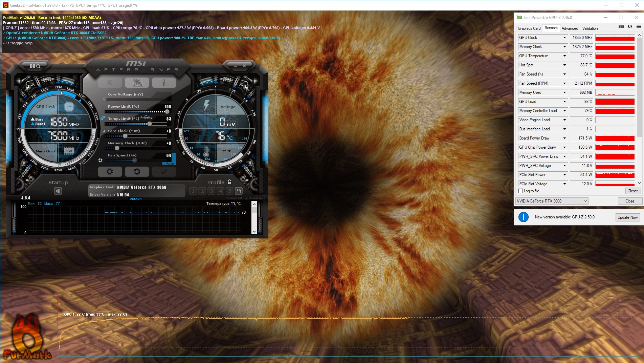
Task: Expand the Board Power Draw sensor dropdown
Action: pyautogui.click(x=564, y=138)
